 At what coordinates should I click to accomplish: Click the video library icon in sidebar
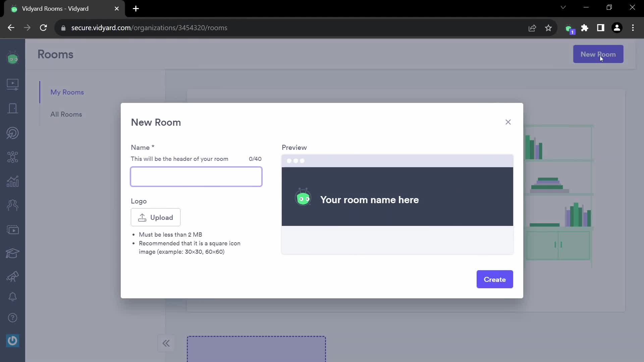pos(12,83)
